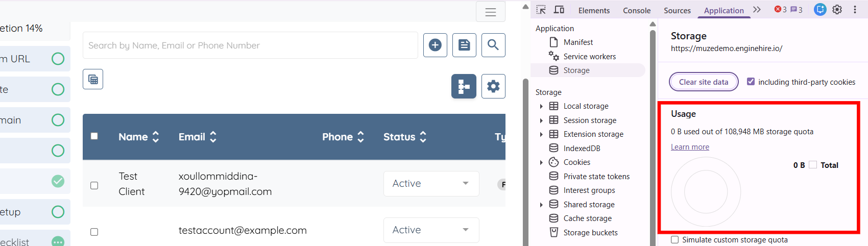Select the DevTools inspect element icon

541,10
